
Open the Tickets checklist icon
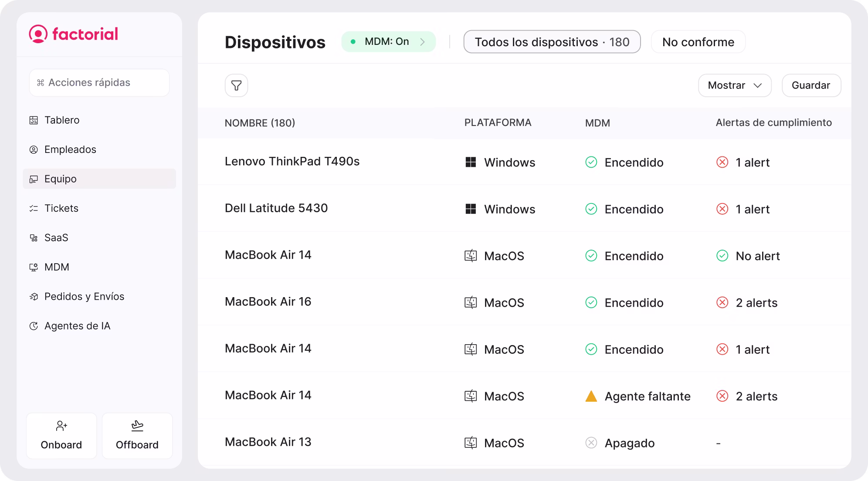34,209
